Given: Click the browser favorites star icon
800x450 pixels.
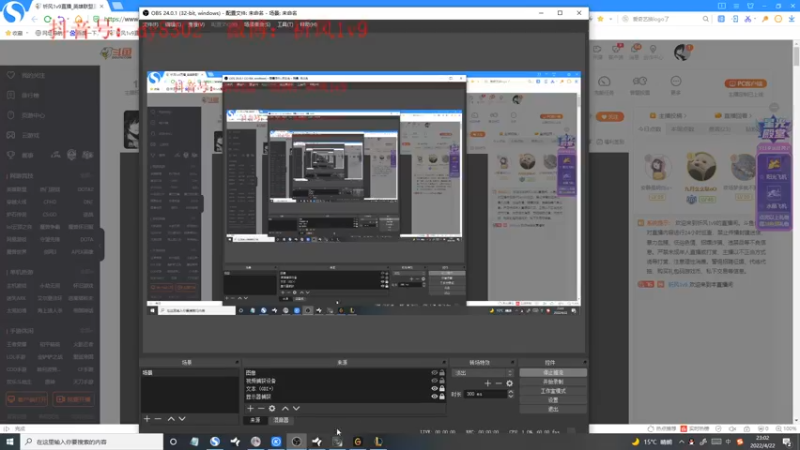Looking at the screenshot, I should click(x=601, y=19).
